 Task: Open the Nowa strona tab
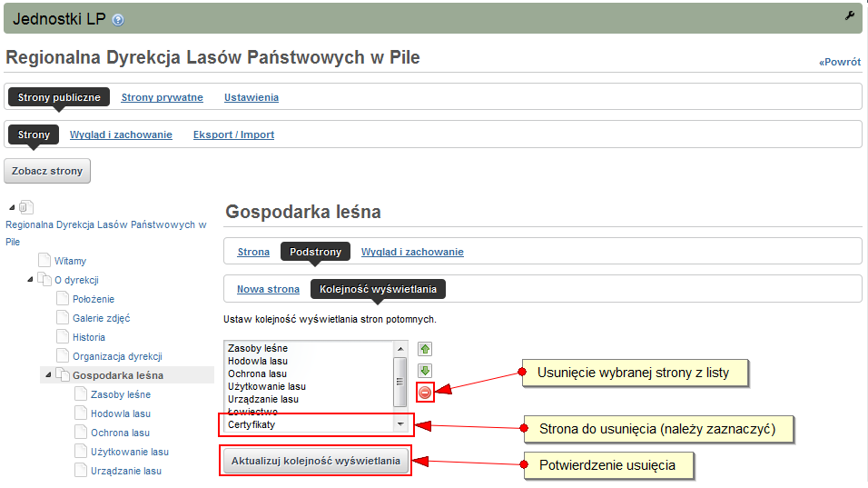click(268, 289)
